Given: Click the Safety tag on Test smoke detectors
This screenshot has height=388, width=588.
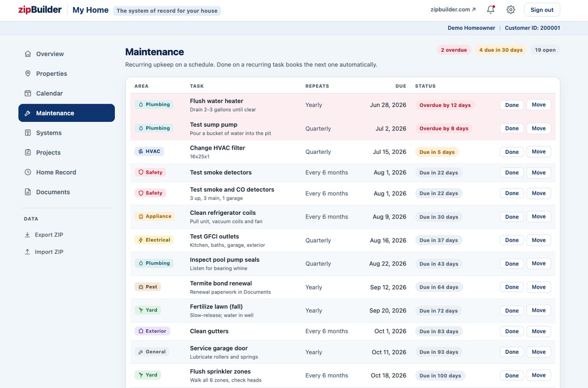Looking at the screenshot, I should [150, 173].
